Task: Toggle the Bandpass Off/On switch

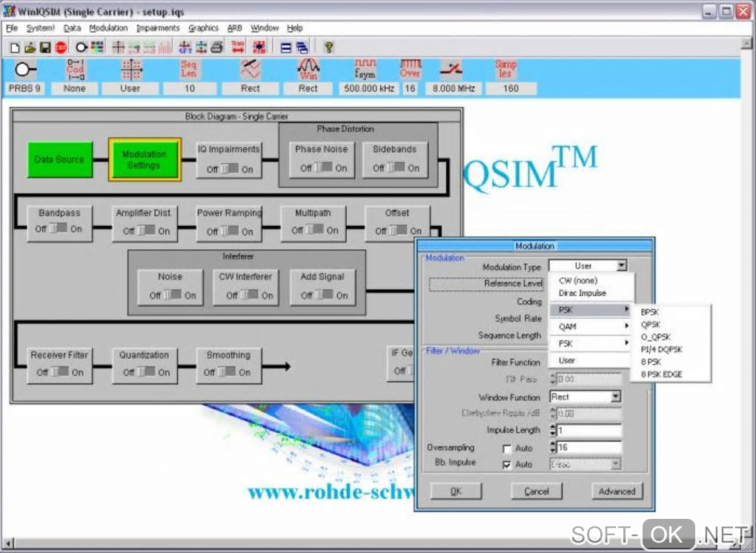Action: point(58,228)
